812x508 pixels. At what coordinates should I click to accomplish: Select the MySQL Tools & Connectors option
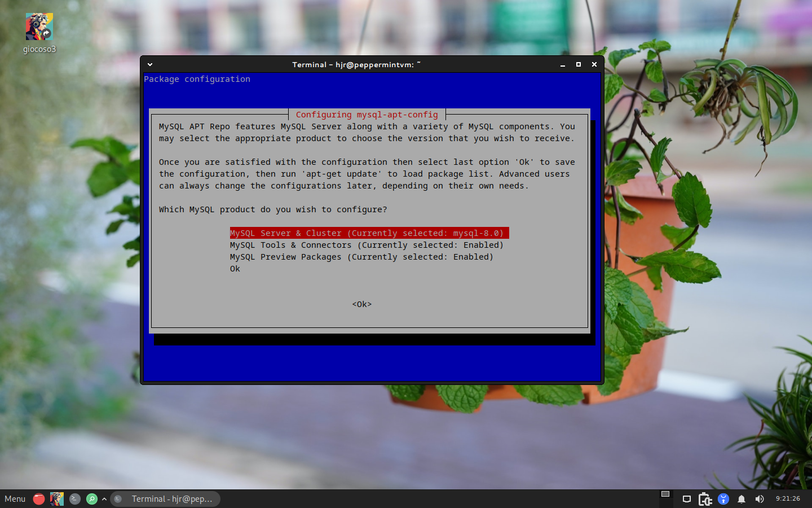point(367,245)
